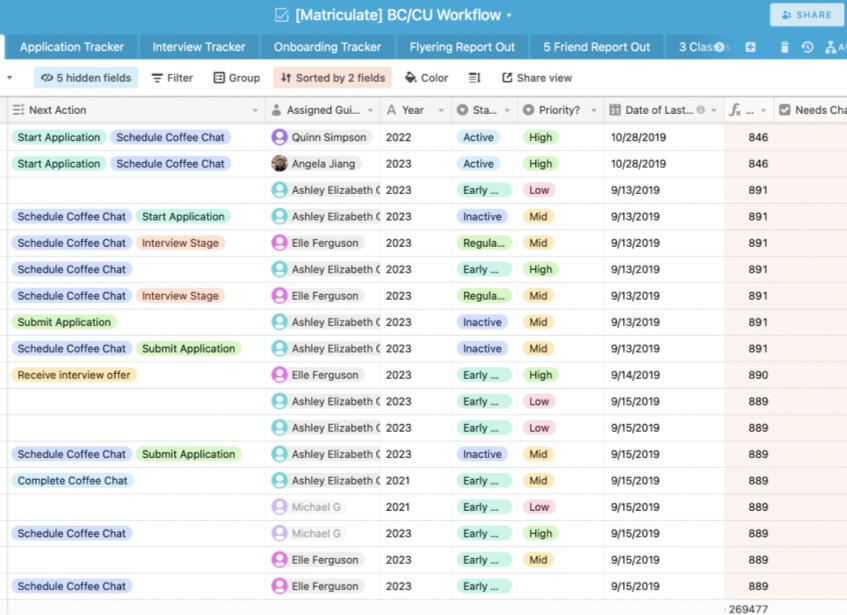Click the trash icon in the top bar

(785, 47)
